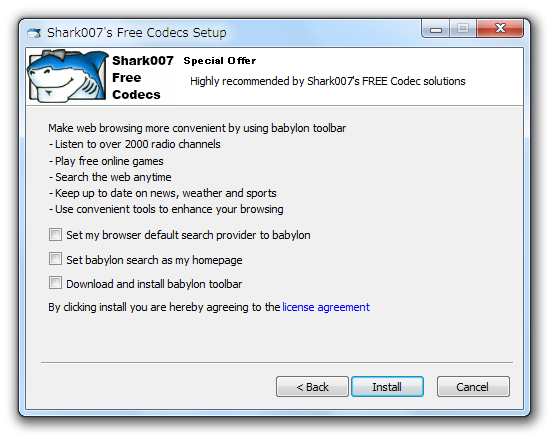Click the Make web browsing more convenient line
This screenshot has width=553, height=439.
(x=197, y=128)
